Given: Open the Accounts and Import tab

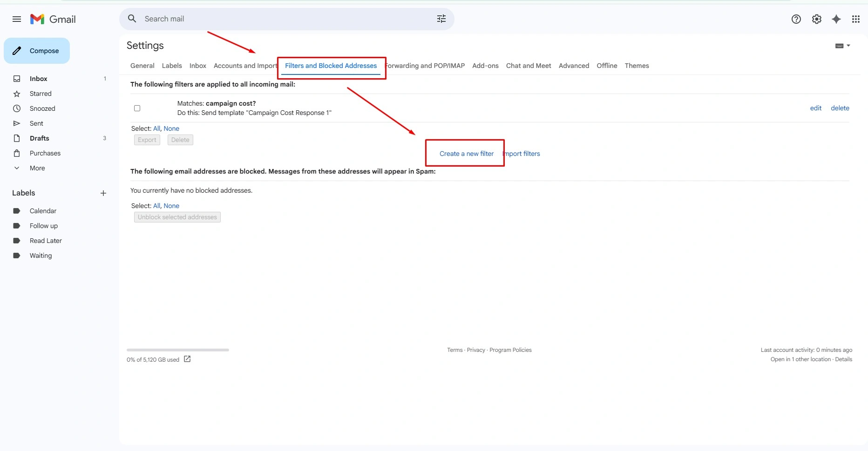Looking at the screenshot, I should pos(245,66).
